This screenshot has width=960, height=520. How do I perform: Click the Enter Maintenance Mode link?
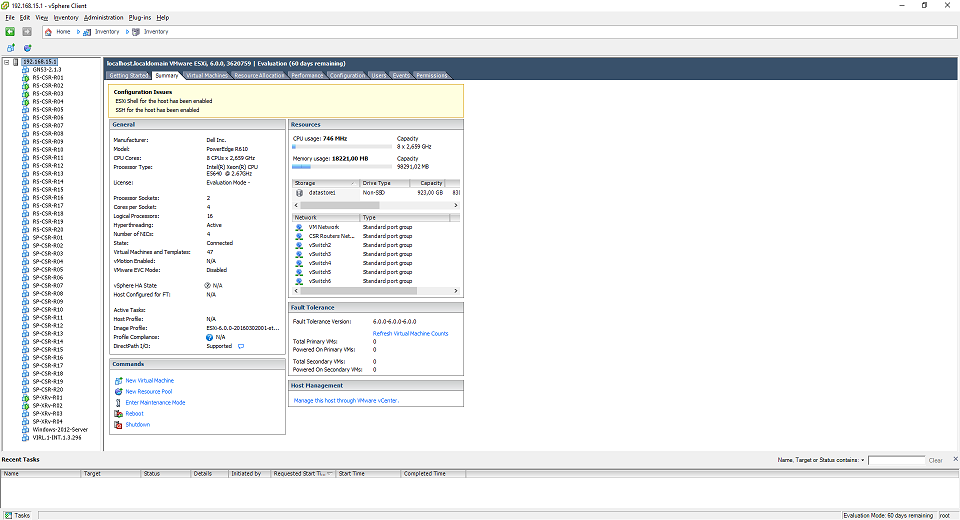[x=155, y=403]
